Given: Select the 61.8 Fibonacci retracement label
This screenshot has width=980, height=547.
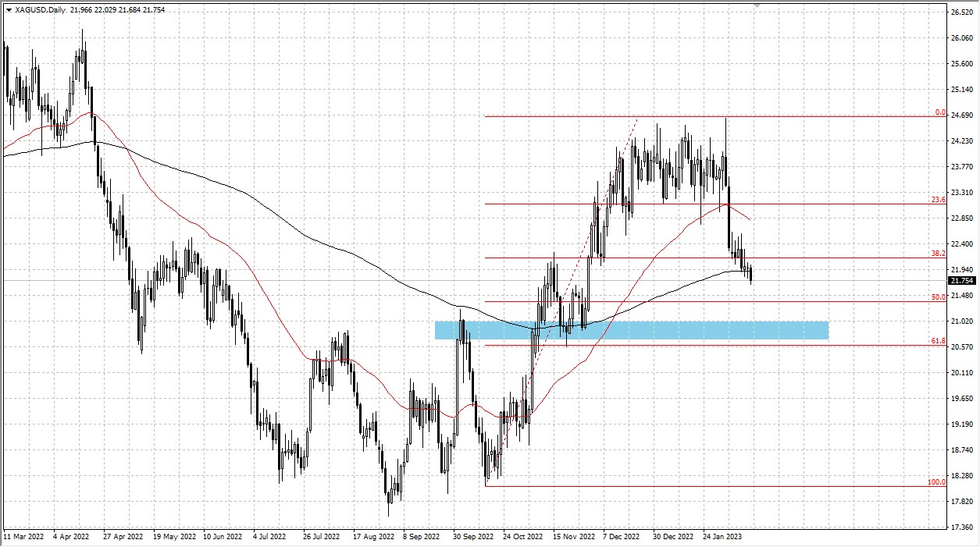Looking at the screenshot, I should click(x=938, y=341).
